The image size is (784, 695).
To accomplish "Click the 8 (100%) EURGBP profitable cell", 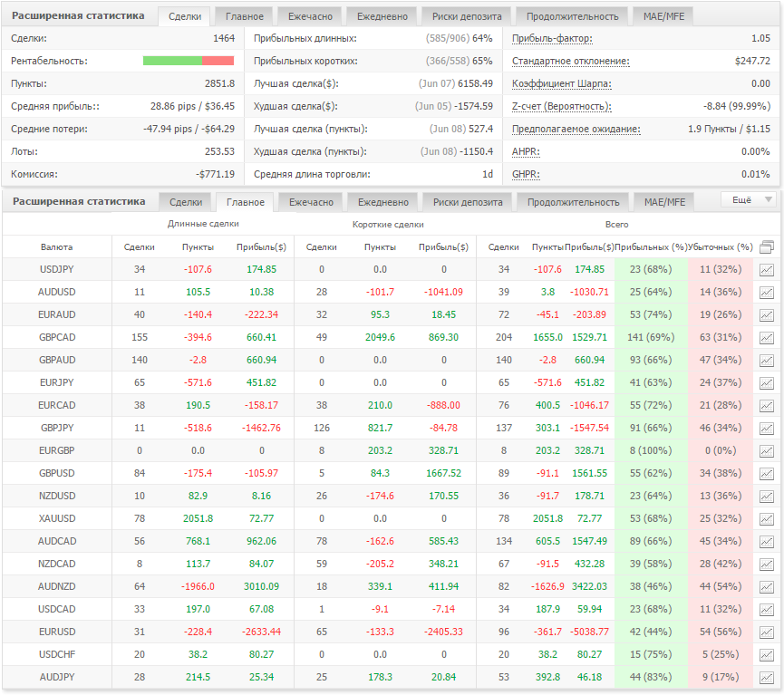I will tap(651, 450).
